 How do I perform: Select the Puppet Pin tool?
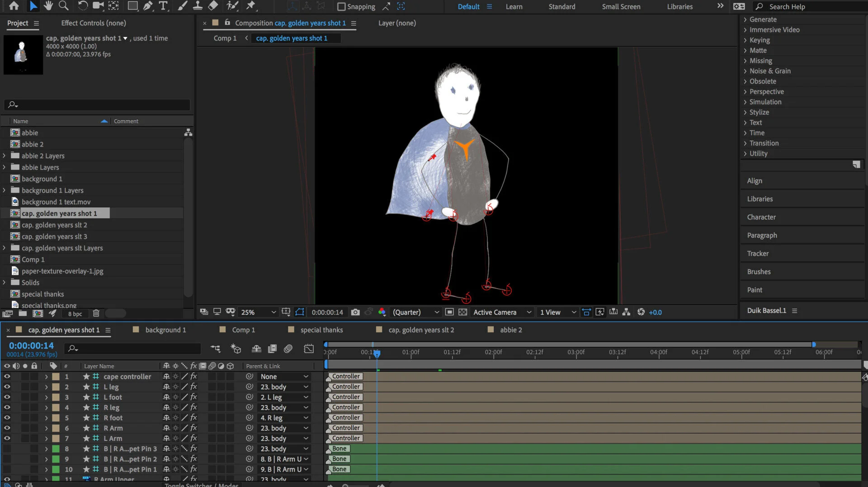(250, 6)
